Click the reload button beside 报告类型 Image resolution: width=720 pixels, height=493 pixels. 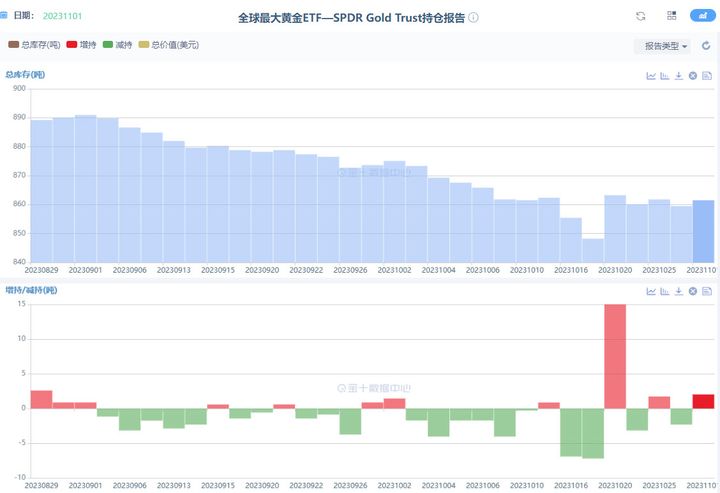[706, 46]
